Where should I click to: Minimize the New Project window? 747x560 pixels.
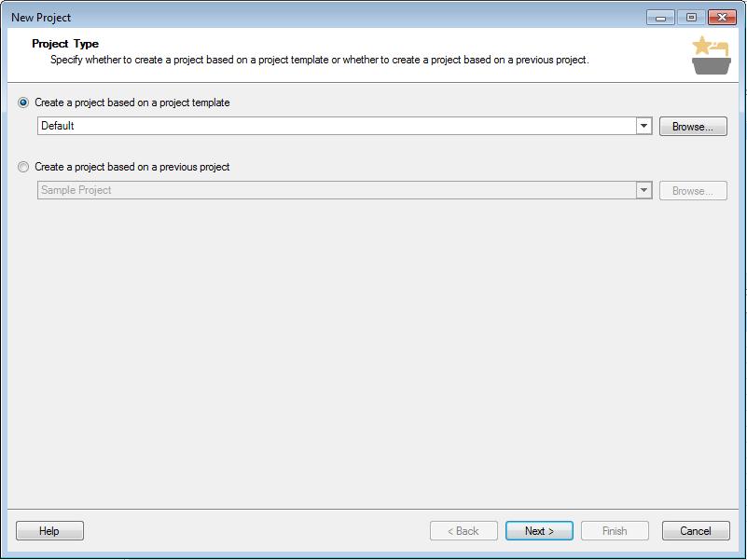660,18
